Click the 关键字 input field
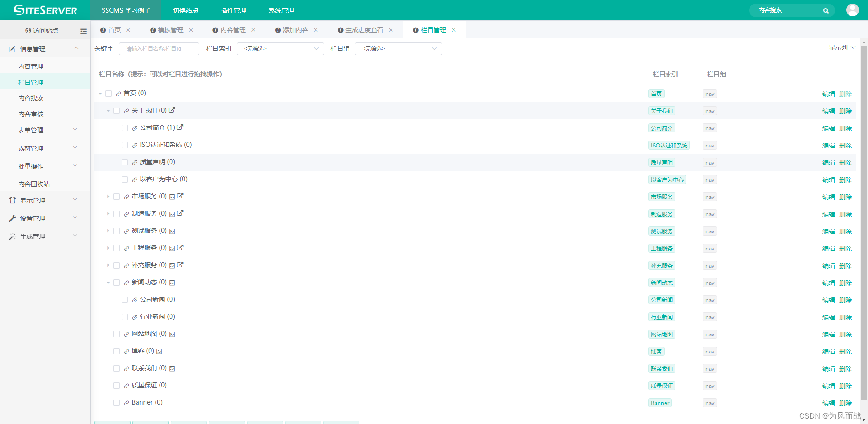868x424 pixels. (x=159, y=48)
